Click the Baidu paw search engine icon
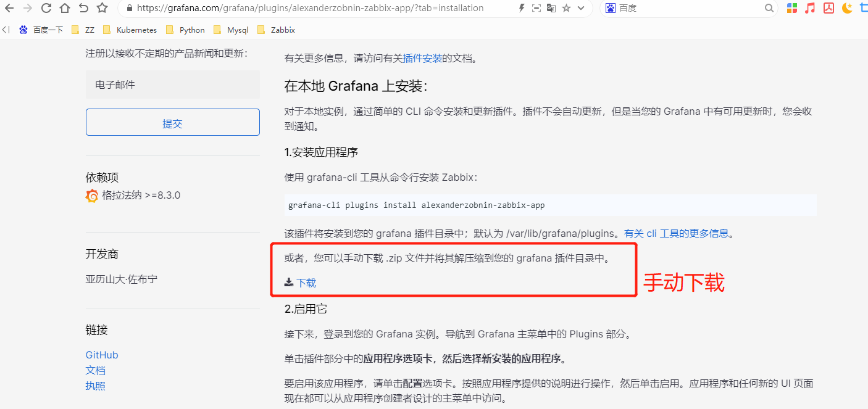Viewport: 868px width, 409px height. click(x=611, y=8)
